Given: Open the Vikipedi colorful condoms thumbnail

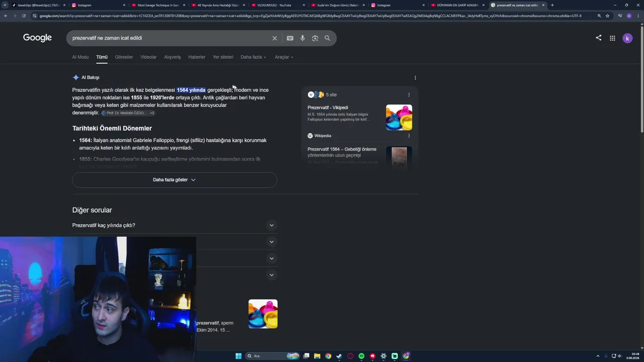Looking at the screenshot, I should (x=399, y=117).
